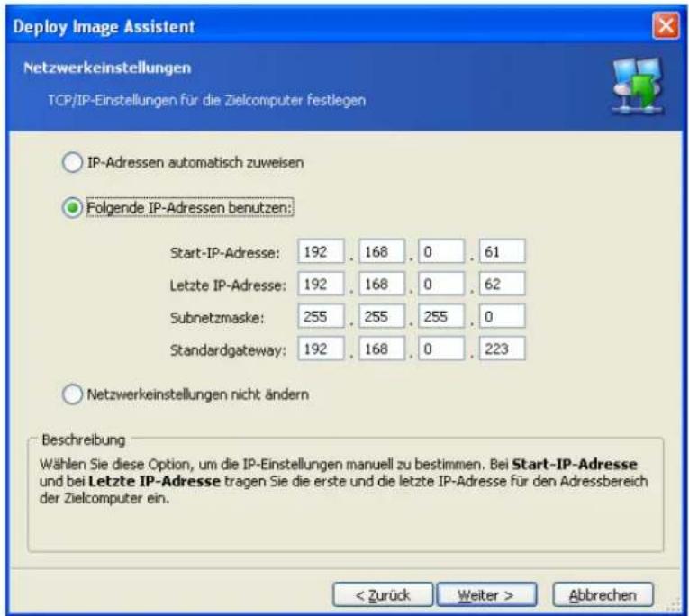Screen dimensions: 689x616
Task: Click third octet field of Letzte IP-Adresse
Action: point(441,284)
